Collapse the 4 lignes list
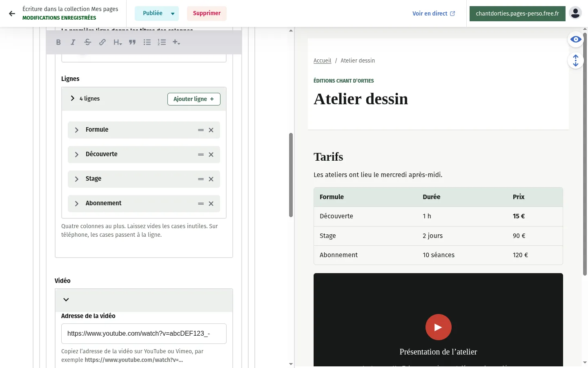Screen dimensions: 588x368 tap(73, 98)
